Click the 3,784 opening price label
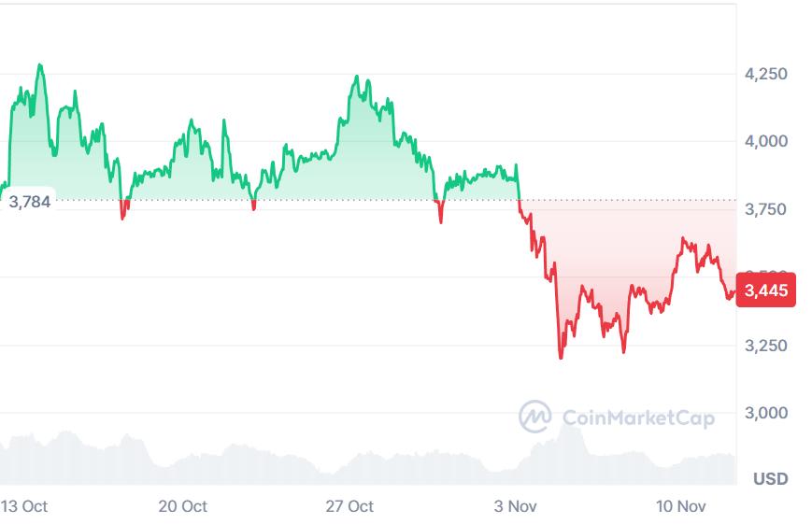This screenshot has width=812, height=524. 28,200
